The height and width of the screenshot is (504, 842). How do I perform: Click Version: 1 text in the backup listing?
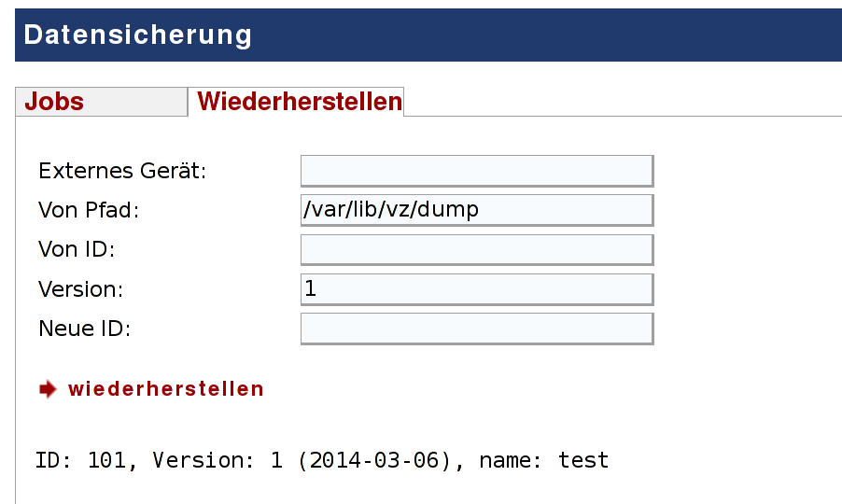218,460
